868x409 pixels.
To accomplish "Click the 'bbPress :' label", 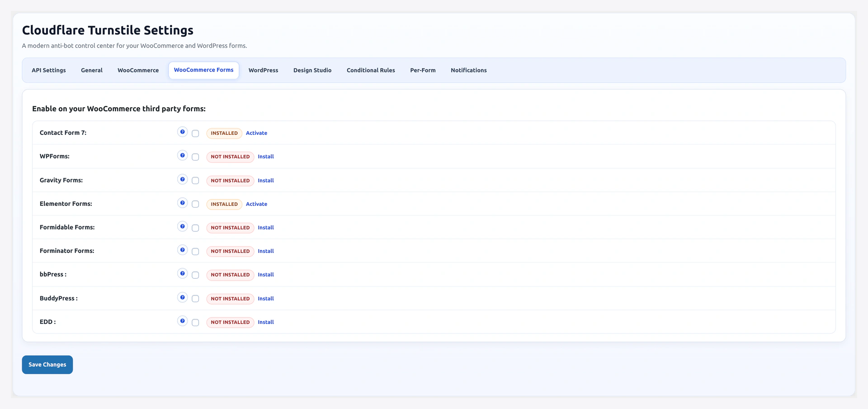I will [53, 274].
